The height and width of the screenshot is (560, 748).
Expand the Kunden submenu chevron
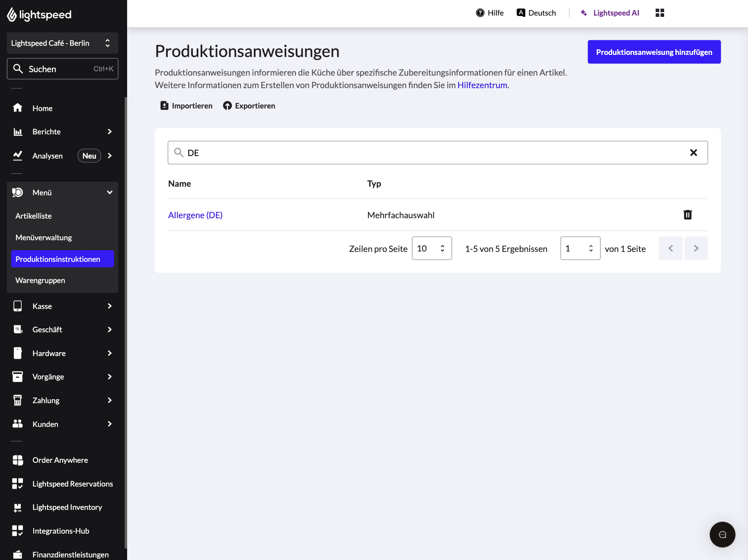[x=110, y=424]
